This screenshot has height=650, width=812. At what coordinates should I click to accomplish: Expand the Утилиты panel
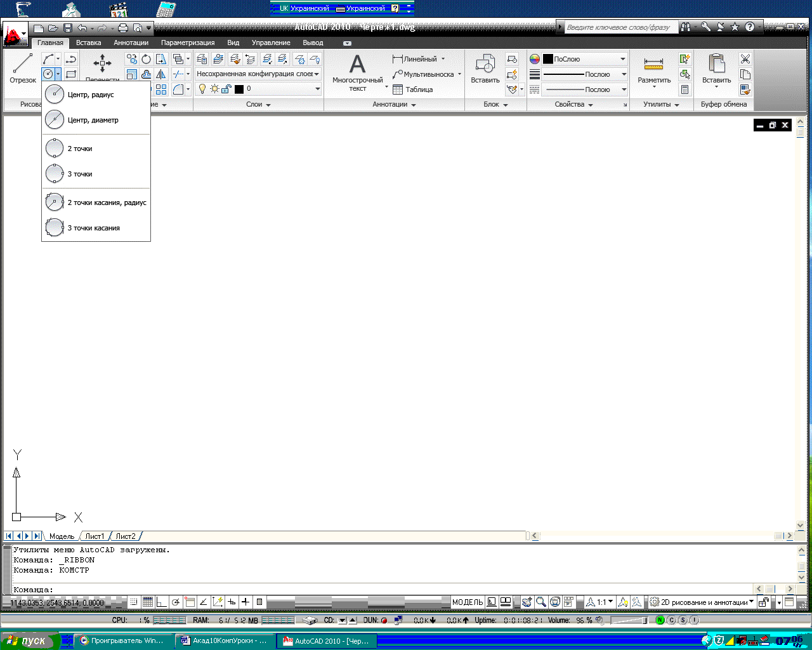[x=661, y=105]
